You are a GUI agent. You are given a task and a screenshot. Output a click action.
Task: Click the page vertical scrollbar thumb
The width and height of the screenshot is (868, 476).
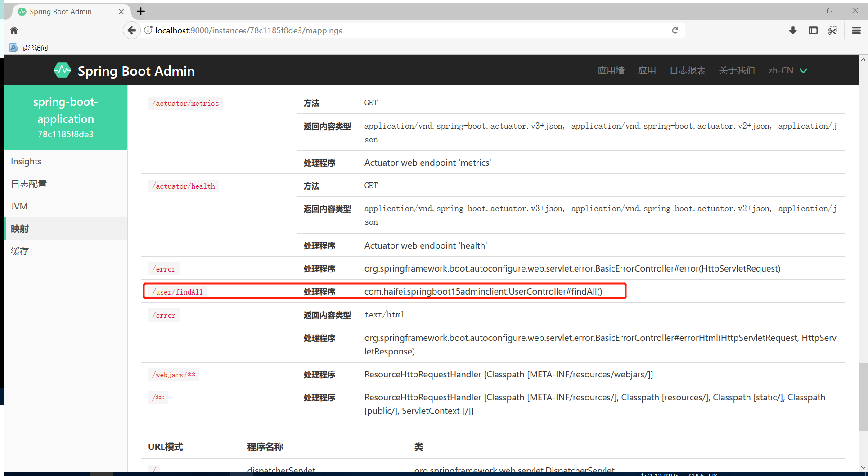click(863, 397)
